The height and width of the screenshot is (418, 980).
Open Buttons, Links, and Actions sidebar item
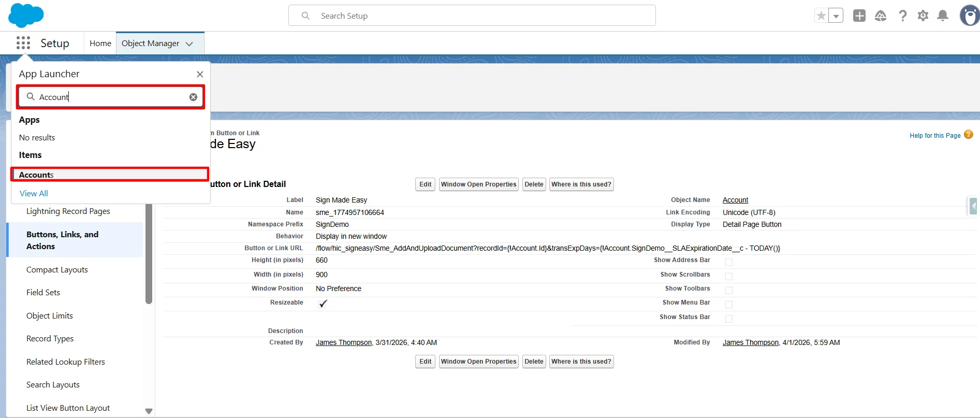click(x=76, y=240)
